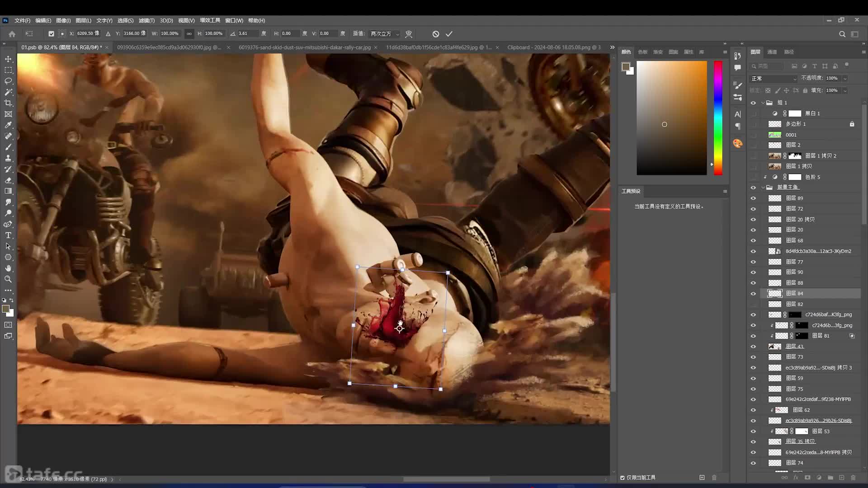Image resolution: width=868 pixels, height=488 pixels.
Task: Select the Gradient tool
Action: pyautogui.click(x=8, y=191)
